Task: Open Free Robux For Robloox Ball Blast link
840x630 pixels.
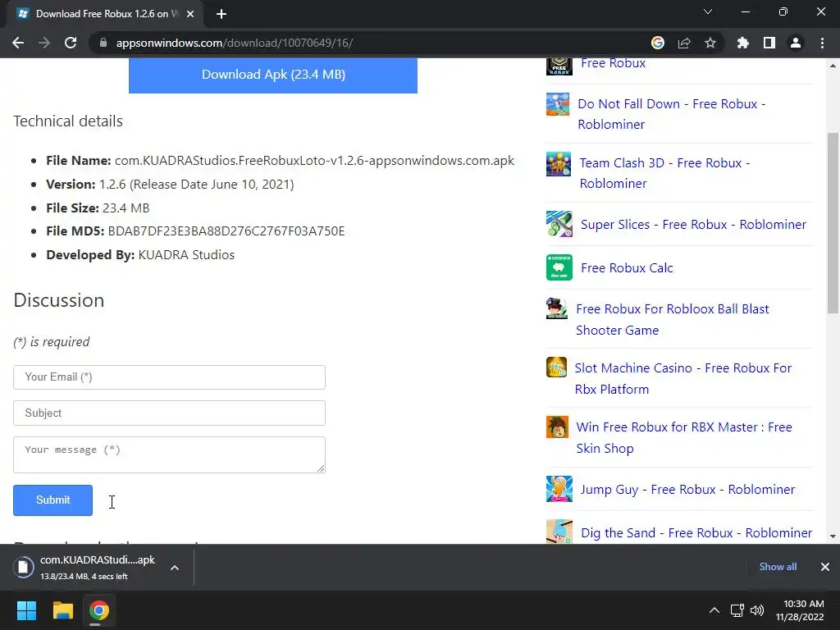Action: click(x=673, y=319)
